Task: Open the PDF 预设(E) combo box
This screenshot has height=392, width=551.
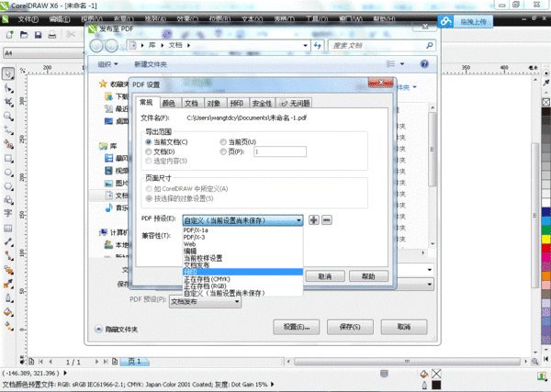Action: (242, 220)
